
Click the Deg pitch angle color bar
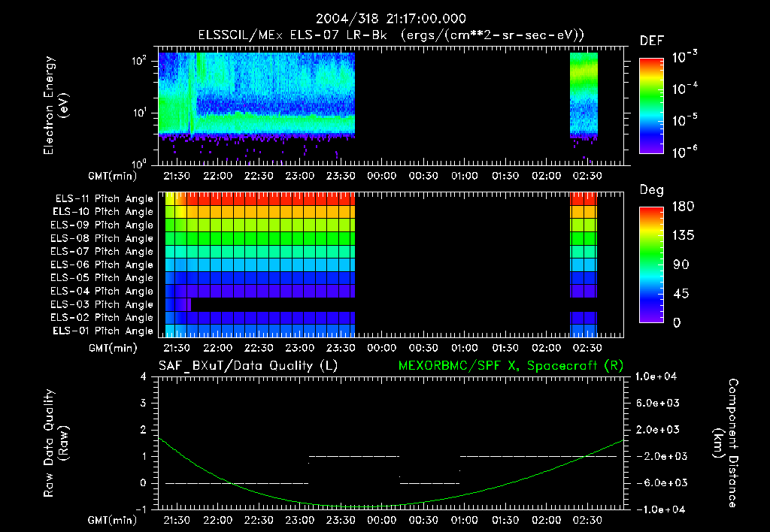tap(651, 264)
